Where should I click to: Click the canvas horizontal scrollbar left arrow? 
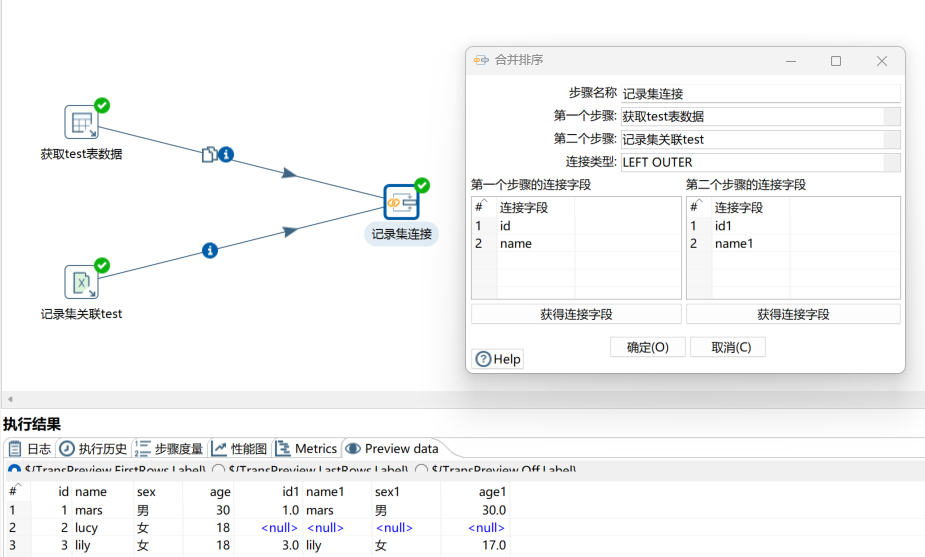[9, 399]
